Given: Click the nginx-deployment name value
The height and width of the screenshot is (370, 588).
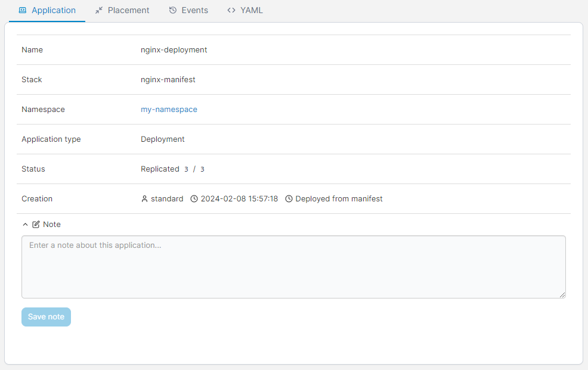Looking at the screenshot, I should tap(174, 50).
